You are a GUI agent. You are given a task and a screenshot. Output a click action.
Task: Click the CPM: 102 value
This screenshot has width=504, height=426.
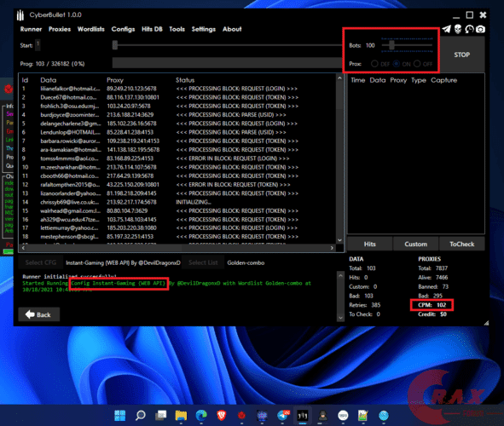coord(432,305)
